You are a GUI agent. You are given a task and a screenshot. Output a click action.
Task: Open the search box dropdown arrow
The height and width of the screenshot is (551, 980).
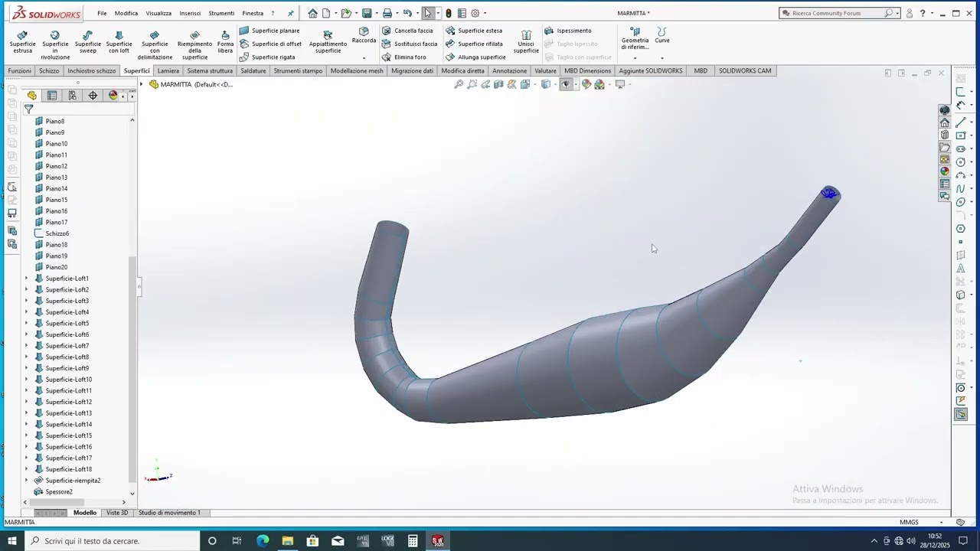[x=898, y=13]
